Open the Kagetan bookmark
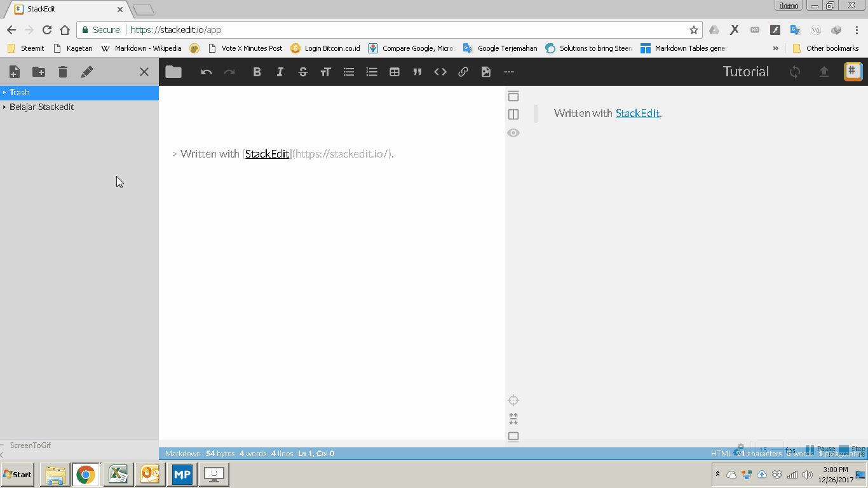This screenshot has width=868, height=488. click(73, 48)
